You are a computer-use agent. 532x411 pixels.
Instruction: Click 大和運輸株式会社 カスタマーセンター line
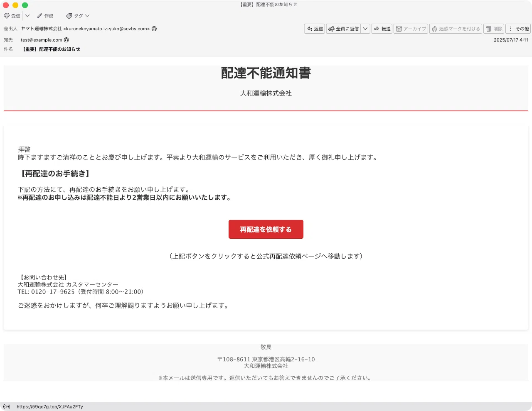pos(68,285)
